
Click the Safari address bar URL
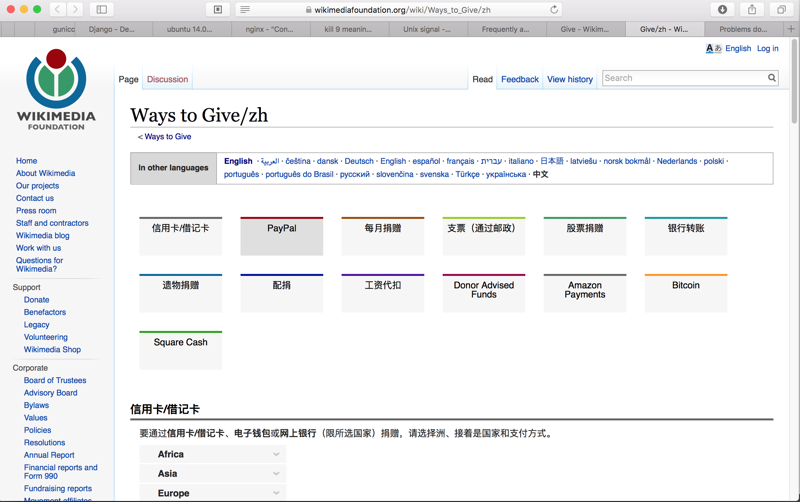coord(402,10)
